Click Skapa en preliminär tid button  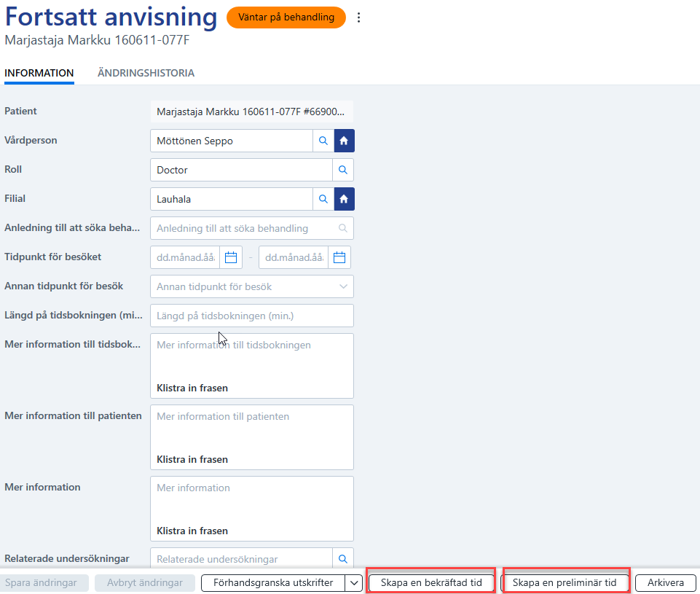[565, 583]
